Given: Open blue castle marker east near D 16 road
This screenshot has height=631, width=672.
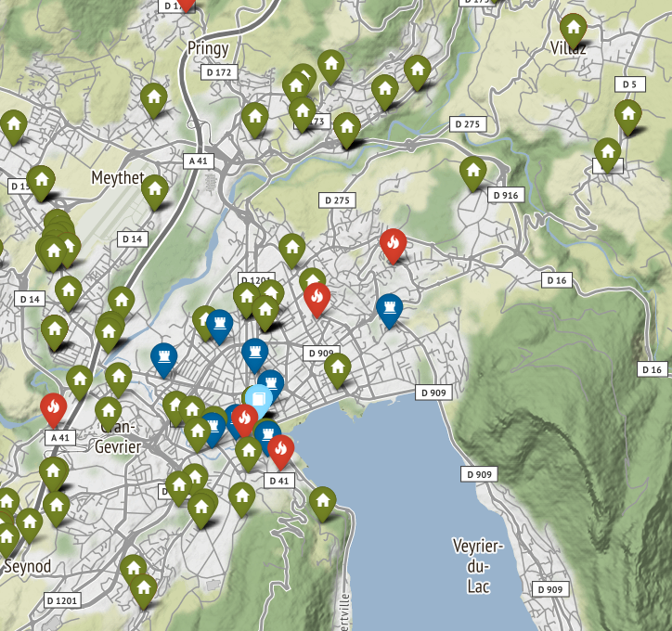Looking at the screenshot, I should click(389, 311).
